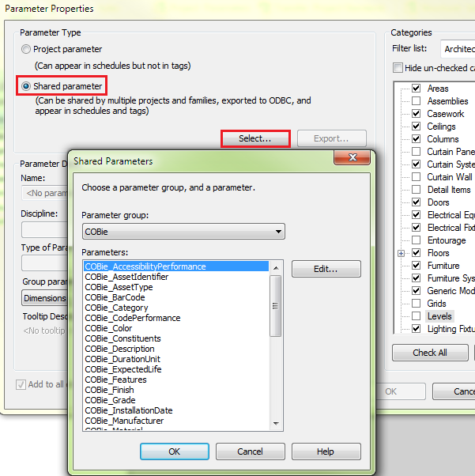The height and width of the screenshot is (476, 475).
Task: Open the Parameter group COBie dropdown
Action: point(183,232)
